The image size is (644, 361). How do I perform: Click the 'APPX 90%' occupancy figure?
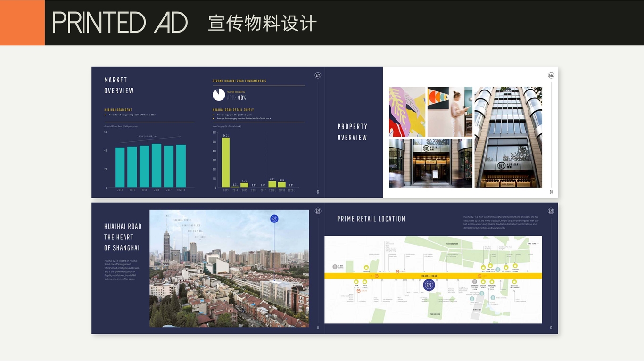coord(237,98)
